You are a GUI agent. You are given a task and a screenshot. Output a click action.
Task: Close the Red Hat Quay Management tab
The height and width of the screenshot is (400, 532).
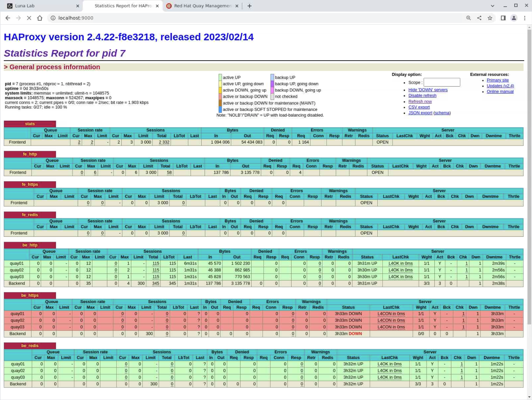coord(237,6)
